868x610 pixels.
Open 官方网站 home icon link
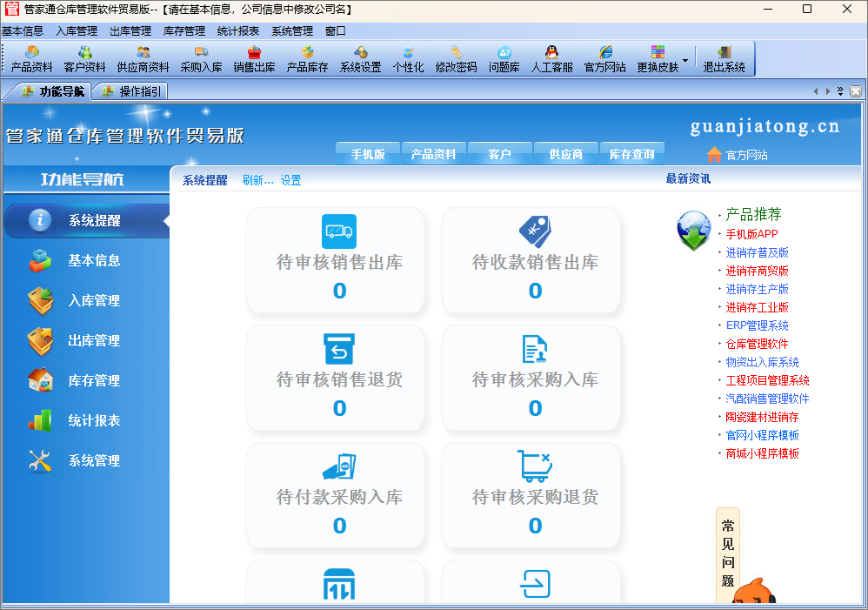tap(738, 155)
